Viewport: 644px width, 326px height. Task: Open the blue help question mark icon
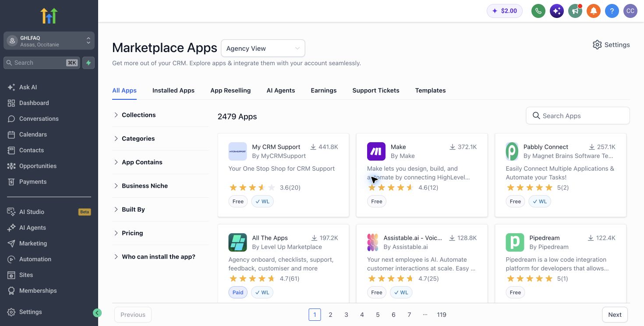tap(612, 11)
